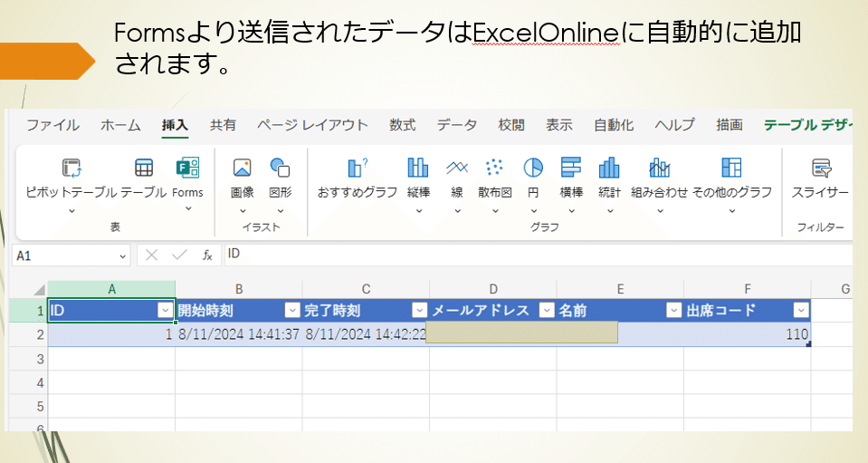Expand the 散布図 dropdown arrow

(495, 211)
